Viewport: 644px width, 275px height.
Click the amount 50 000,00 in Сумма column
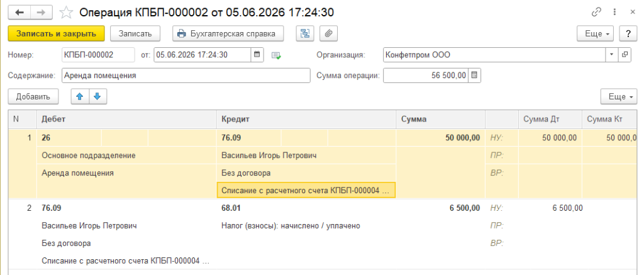[x=441, y=138]
